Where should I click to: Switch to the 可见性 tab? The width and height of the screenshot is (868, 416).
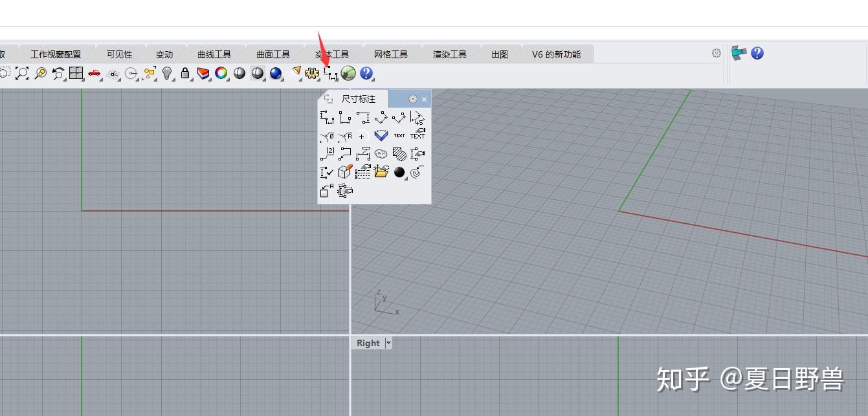click(119, 54)
